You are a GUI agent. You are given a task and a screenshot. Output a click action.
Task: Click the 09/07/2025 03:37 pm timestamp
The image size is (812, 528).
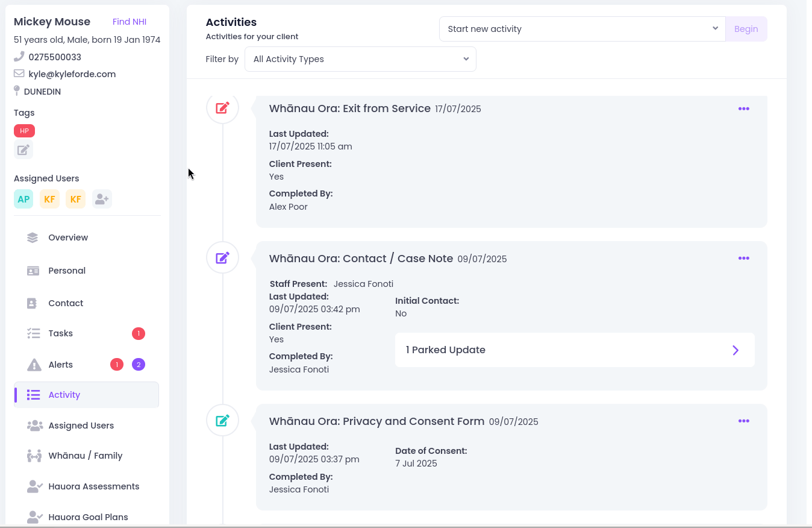pyautogui.click(x=314, y=459)
